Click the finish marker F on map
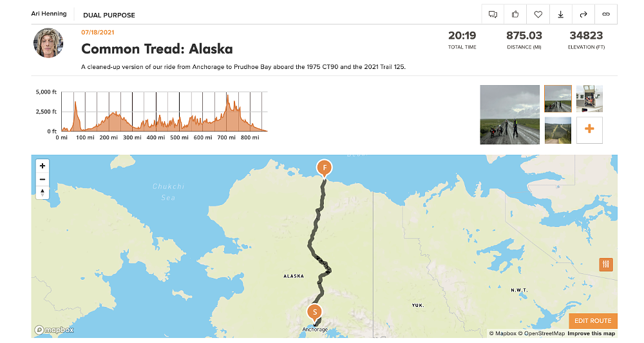644x343 pixels. [325, 168]
